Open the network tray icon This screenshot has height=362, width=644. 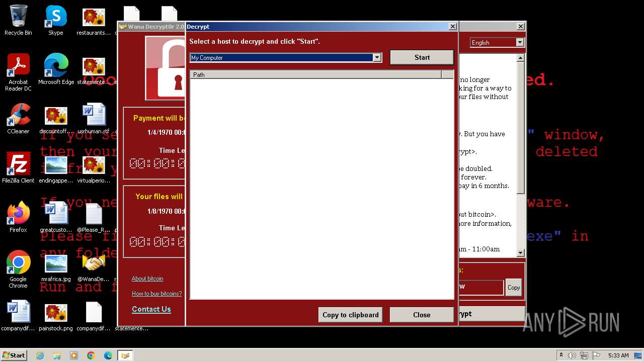tap(584, 355)
